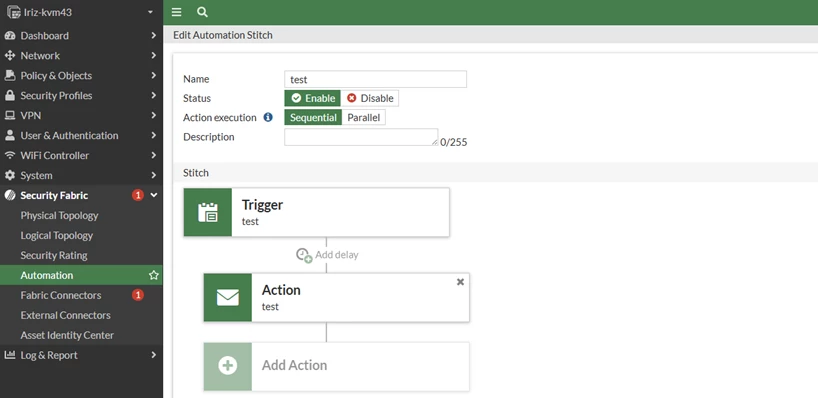Viewport: 818px width, 398px height.
Task: Click the Add delay link
Action: click(336, 255)
